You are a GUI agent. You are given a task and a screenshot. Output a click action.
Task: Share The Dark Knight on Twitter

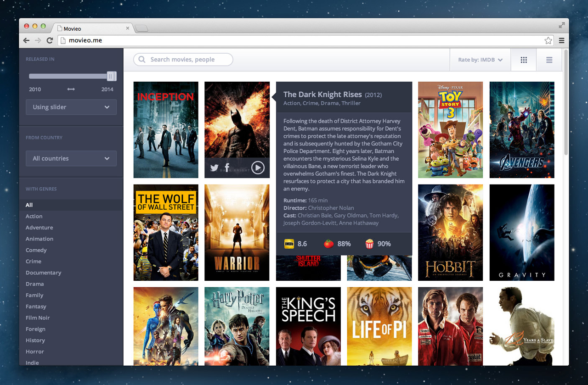(x=214, y=167)
